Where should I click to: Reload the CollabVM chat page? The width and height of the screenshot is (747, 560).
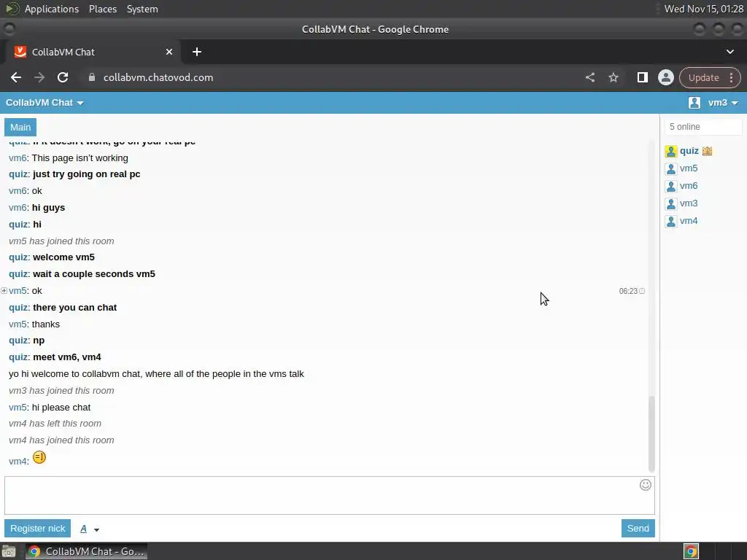pyautogui.click(x=63, y=77)
